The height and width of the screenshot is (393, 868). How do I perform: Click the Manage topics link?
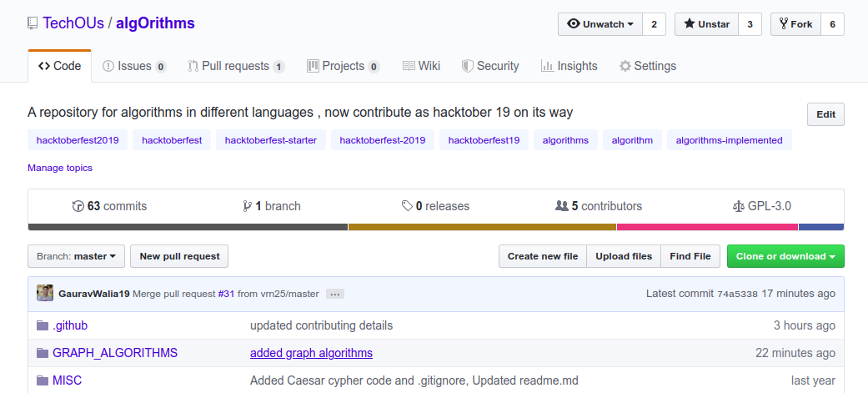coord(60,168)
